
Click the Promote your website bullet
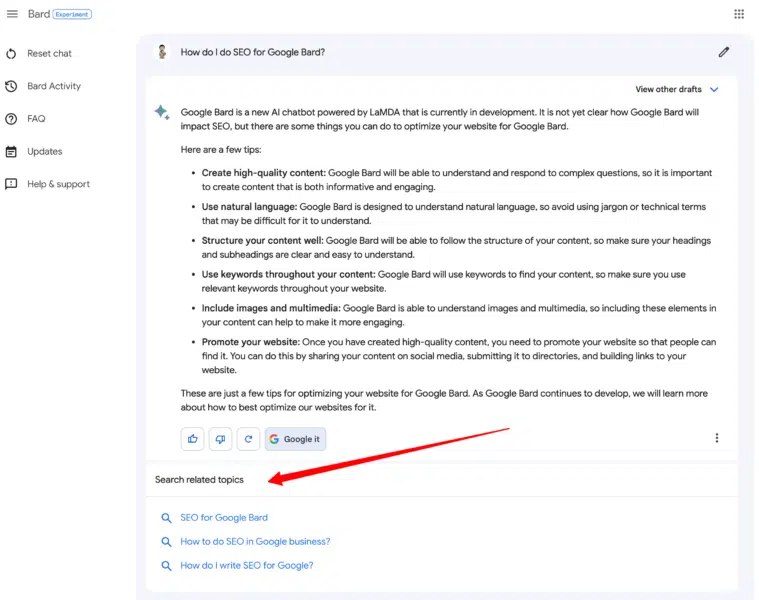click(x=459, y=356)
